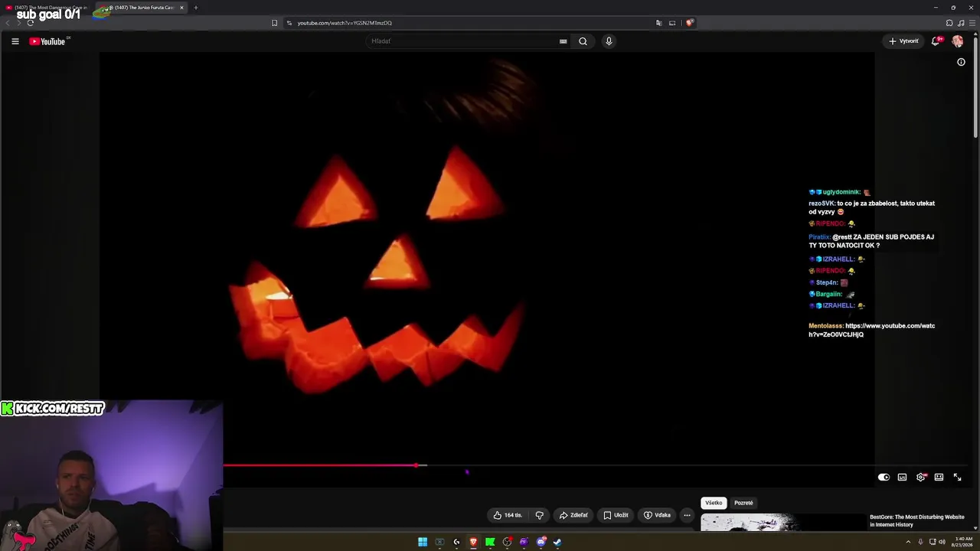The height and width of the screenshot is (551, 980).
Task: Open the Windows Start menu
Action: pos(423,542)
